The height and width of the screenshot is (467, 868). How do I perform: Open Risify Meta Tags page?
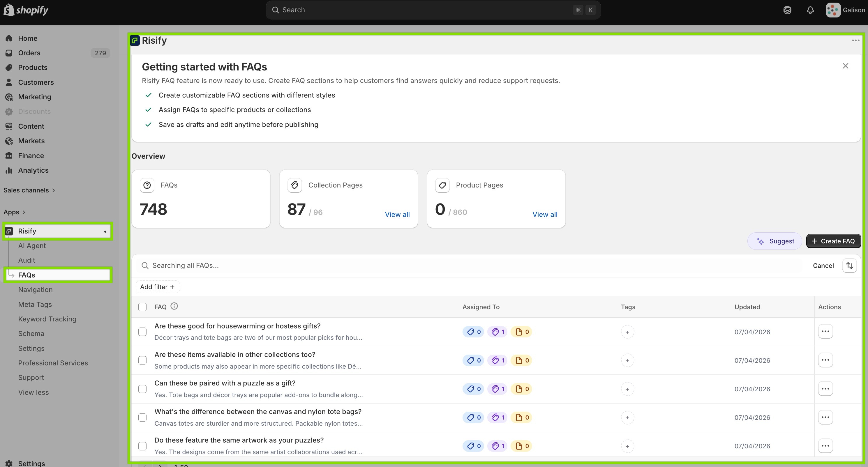coord(35,304)
